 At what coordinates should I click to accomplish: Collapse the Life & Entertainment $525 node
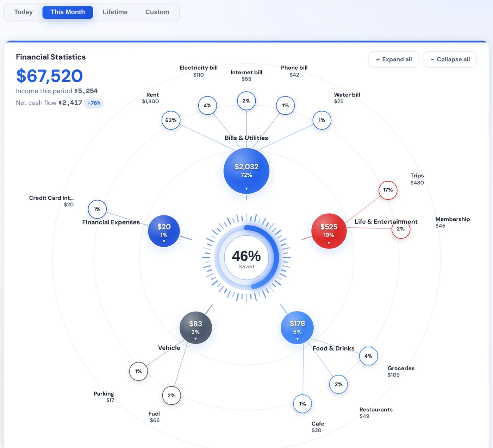(x=329, y=231)
